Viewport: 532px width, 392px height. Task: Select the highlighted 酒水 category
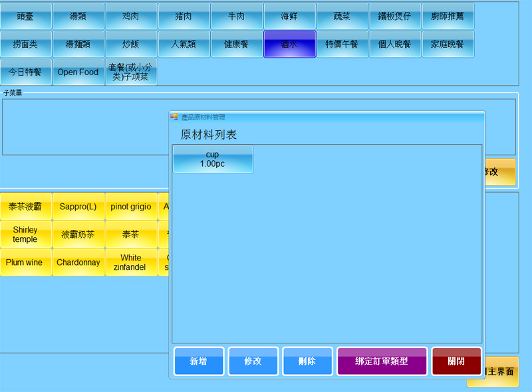click(x=289, y=45)
